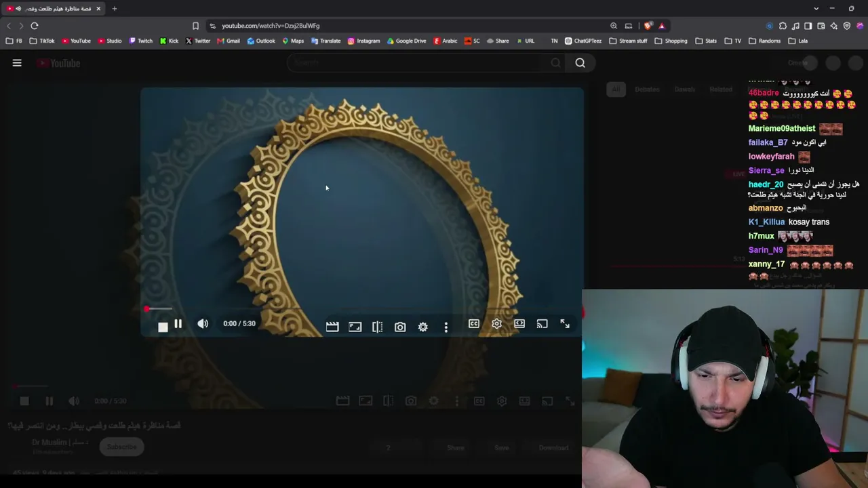Viewport: 868px width, 488px height.
Task: Bookmark this page with the bookmark icon
Action: coord(195,26)
